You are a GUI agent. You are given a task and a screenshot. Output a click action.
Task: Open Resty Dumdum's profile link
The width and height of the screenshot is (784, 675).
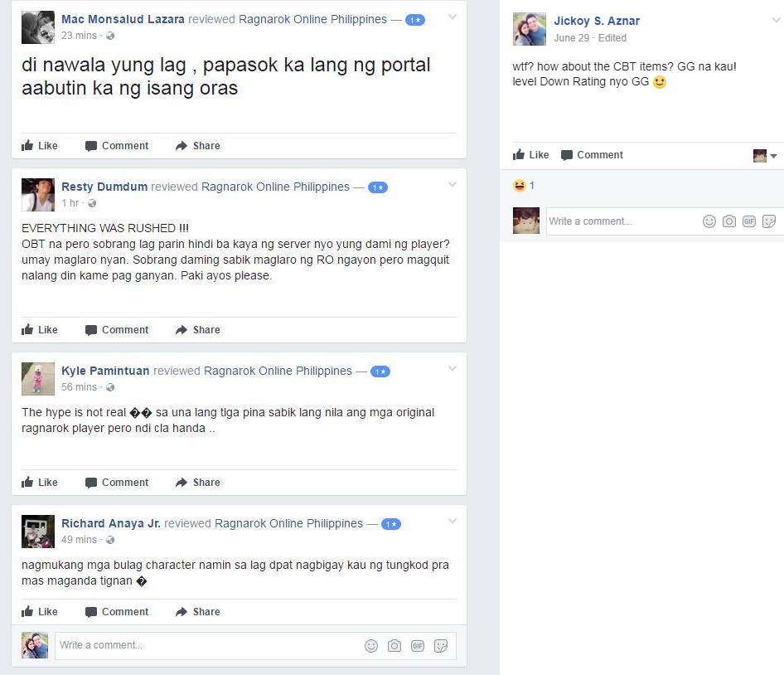coord(104,187)
